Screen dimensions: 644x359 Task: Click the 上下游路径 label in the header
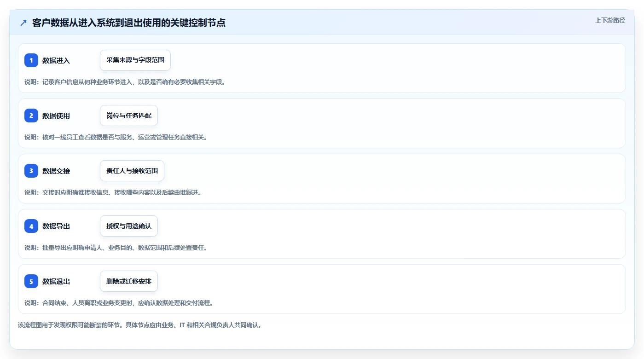tap(610, 20)
